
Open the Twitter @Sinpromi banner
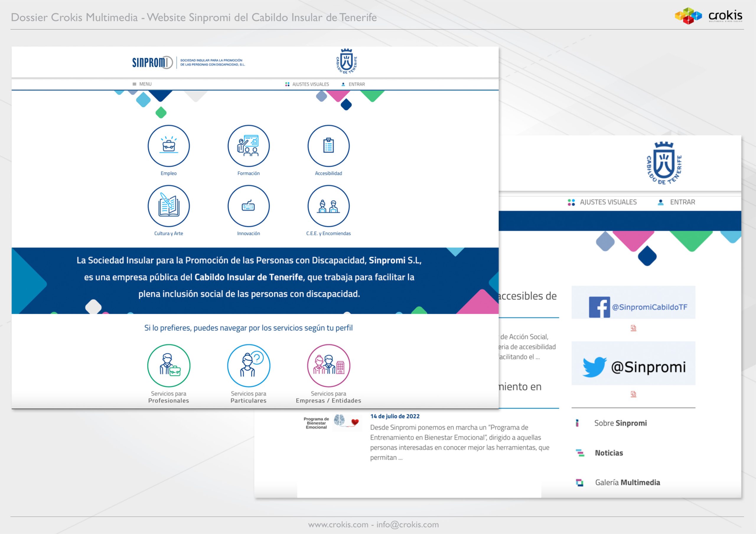pos(633,363)
